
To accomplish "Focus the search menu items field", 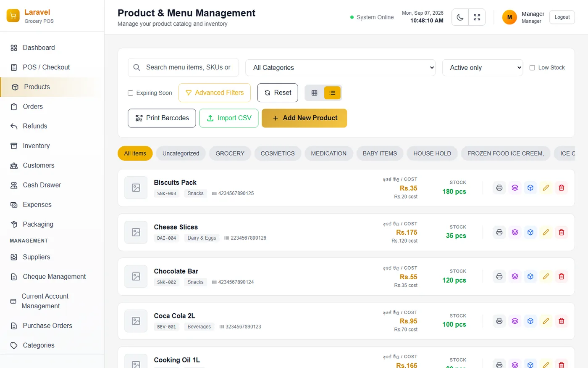I will [x=183, y=67].
